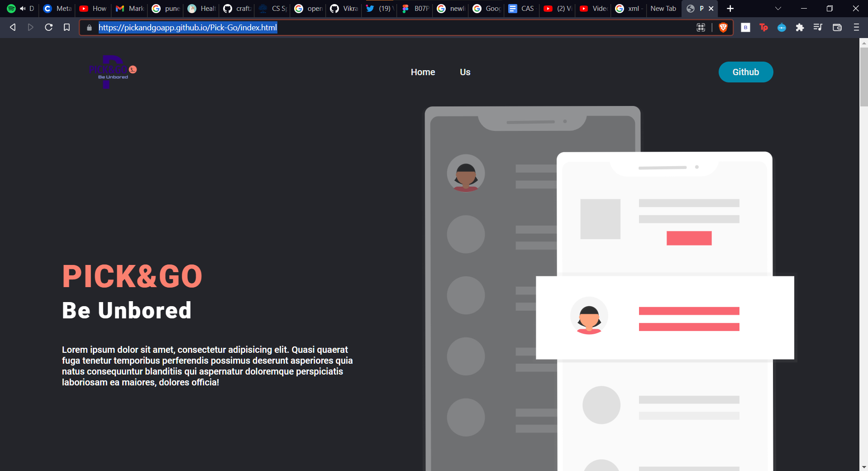Click the Github button
The width and height of the screenshot is (868, 471).
click(x=746, y=72)
